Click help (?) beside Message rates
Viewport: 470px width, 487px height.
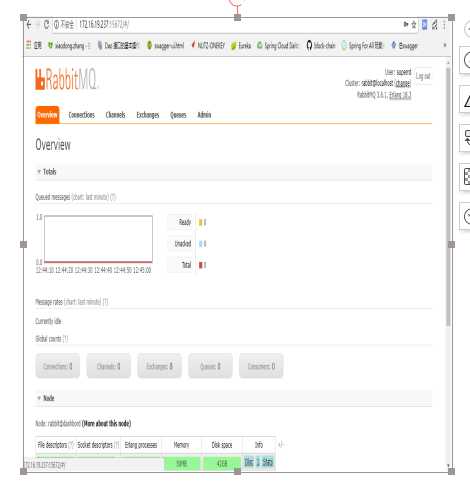click(x=105, y=302)
